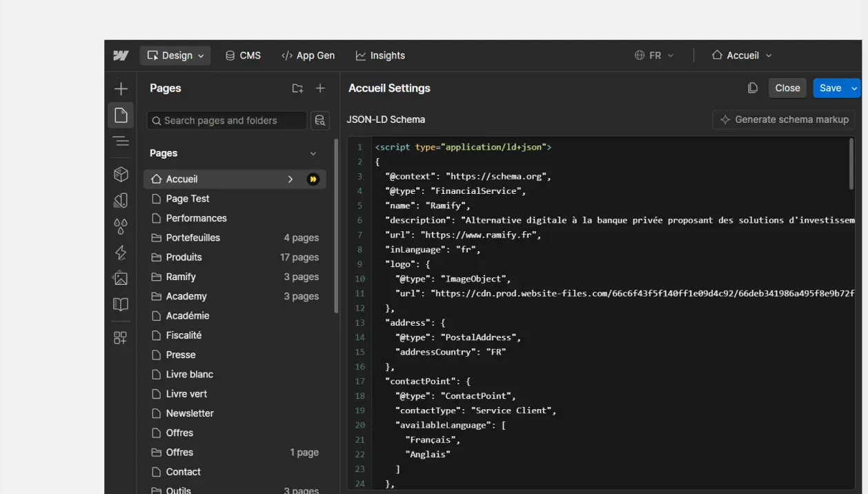Open the Navigator panel

(121, 141)
